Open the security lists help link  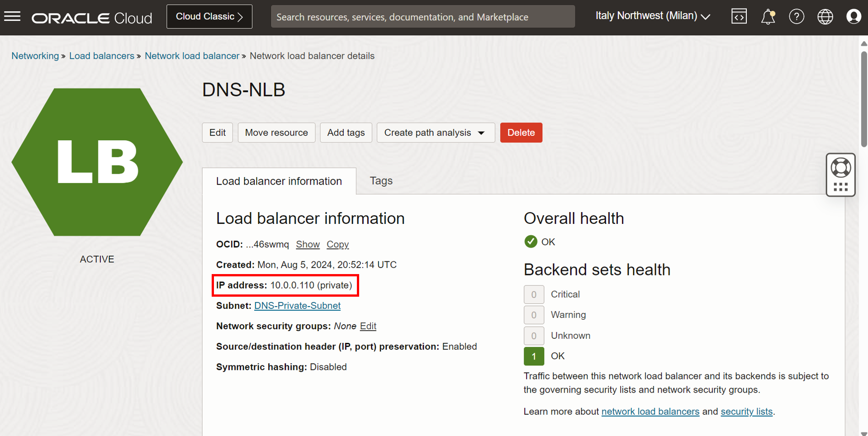(746, 412)
